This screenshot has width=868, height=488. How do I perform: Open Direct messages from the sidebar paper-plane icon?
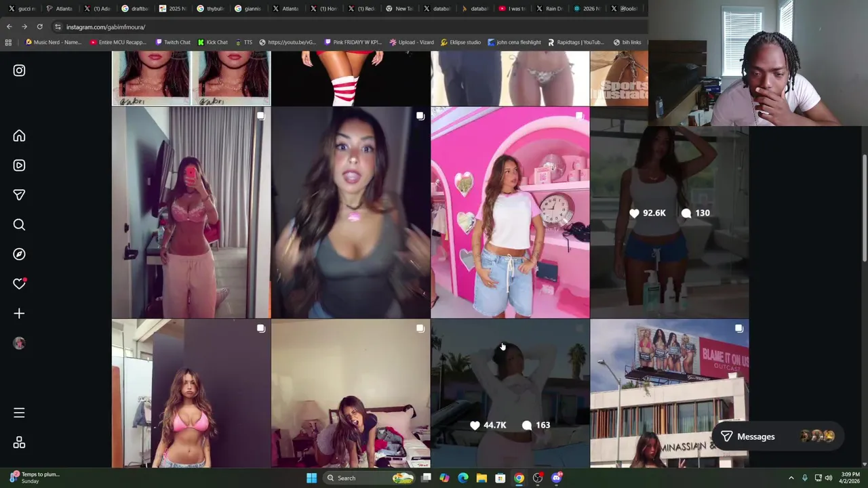(x=19, y=195)
